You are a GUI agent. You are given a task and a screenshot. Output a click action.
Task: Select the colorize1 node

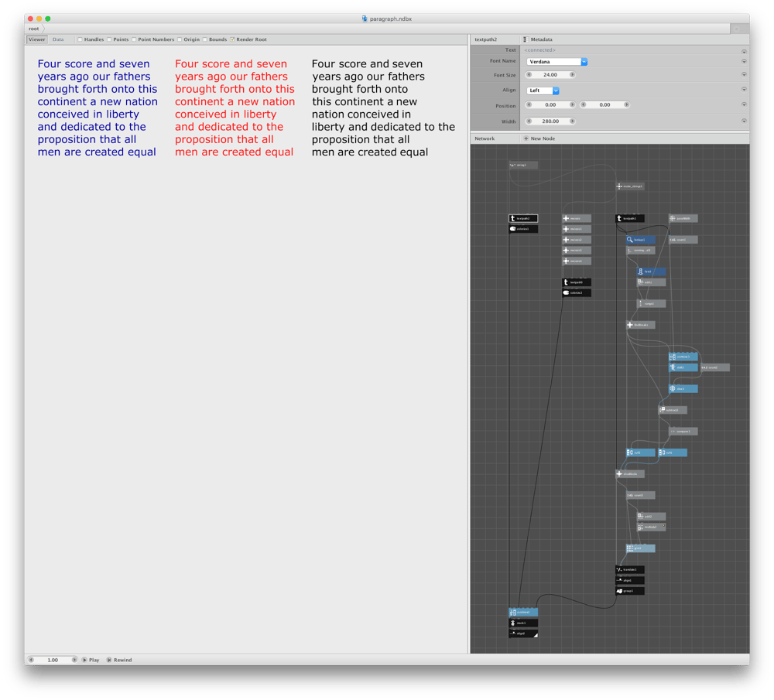(x=523, y=229)
